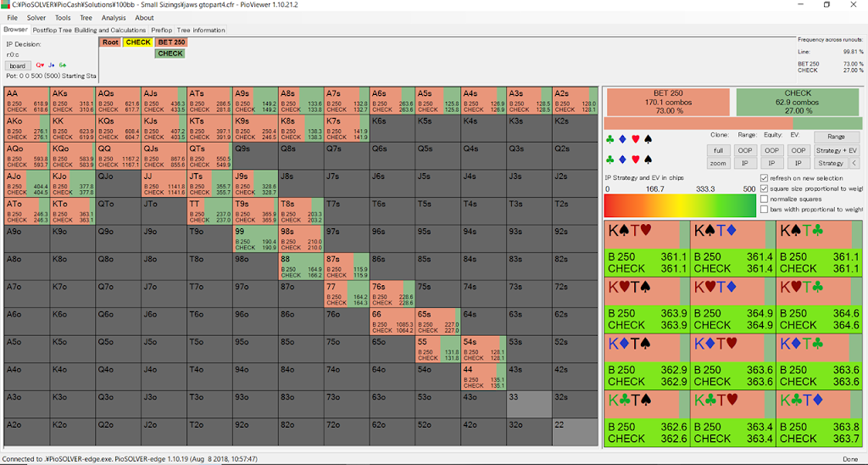Click OOP button under Equity label
The height and width of the screenshot is (465, 868).
771,150
